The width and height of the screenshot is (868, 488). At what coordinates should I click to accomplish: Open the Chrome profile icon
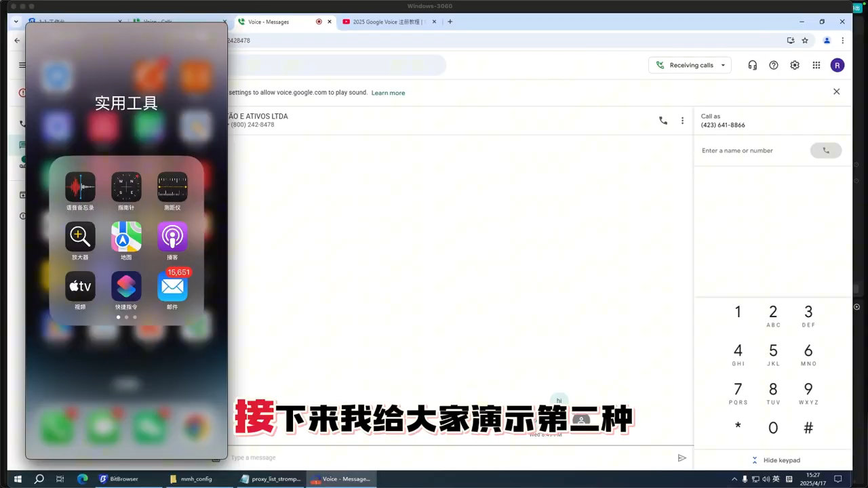click(827, 41)
